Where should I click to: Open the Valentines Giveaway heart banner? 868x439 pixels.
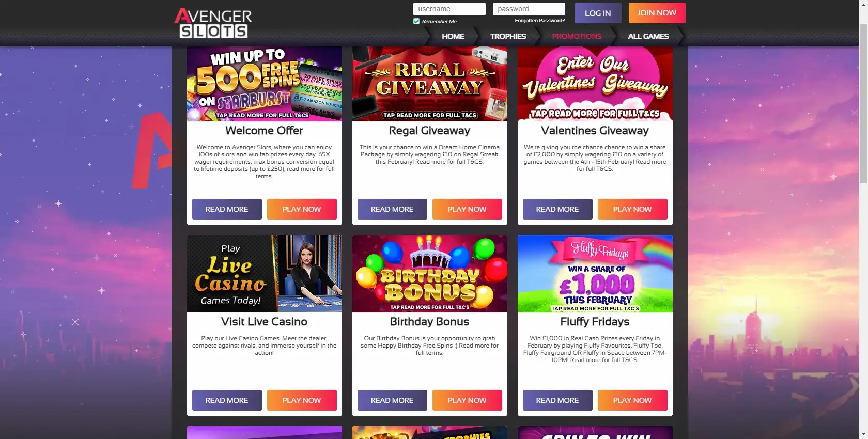click(x=595, y=84)
